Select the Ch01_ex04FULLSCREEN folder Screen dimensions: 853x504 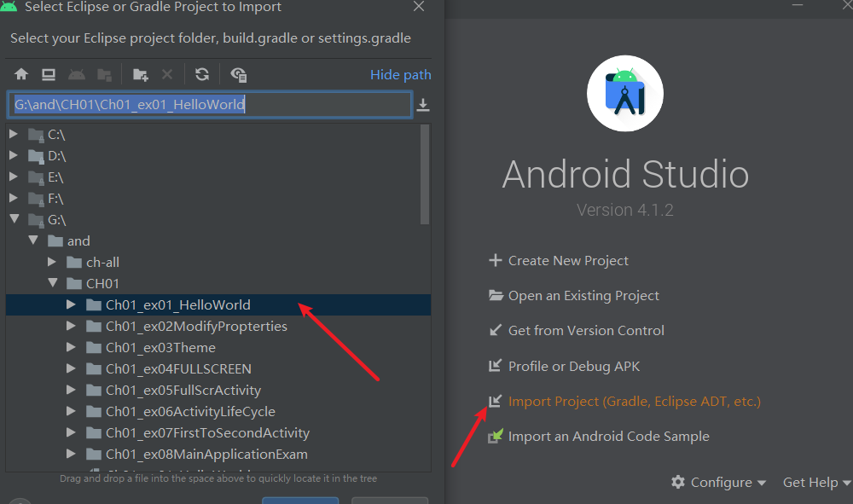pyautogui.click(x=178, y=368)
